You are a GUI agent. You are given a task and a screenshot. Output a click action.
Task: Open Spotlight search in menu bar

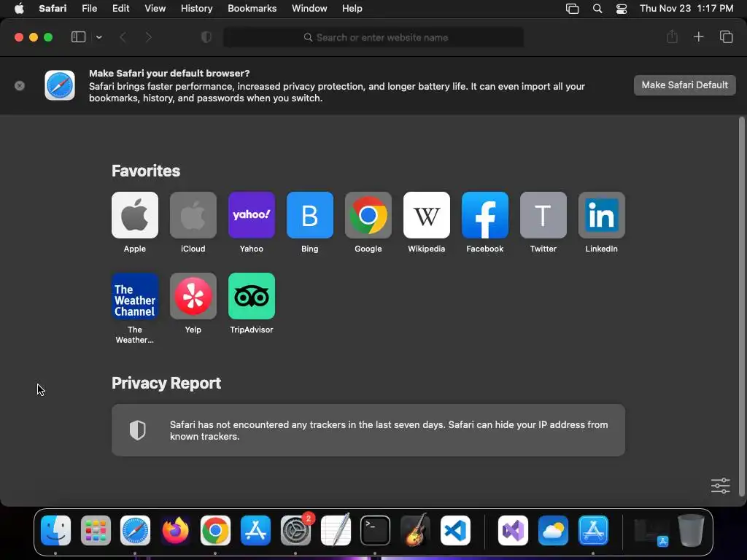tap(597, 9)
